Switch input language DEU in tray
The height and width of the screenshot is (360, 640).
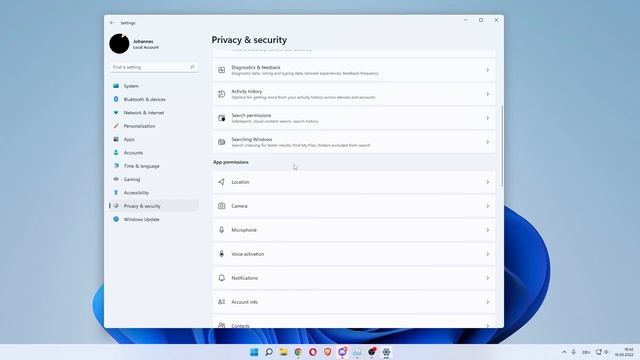coord(586,352)
